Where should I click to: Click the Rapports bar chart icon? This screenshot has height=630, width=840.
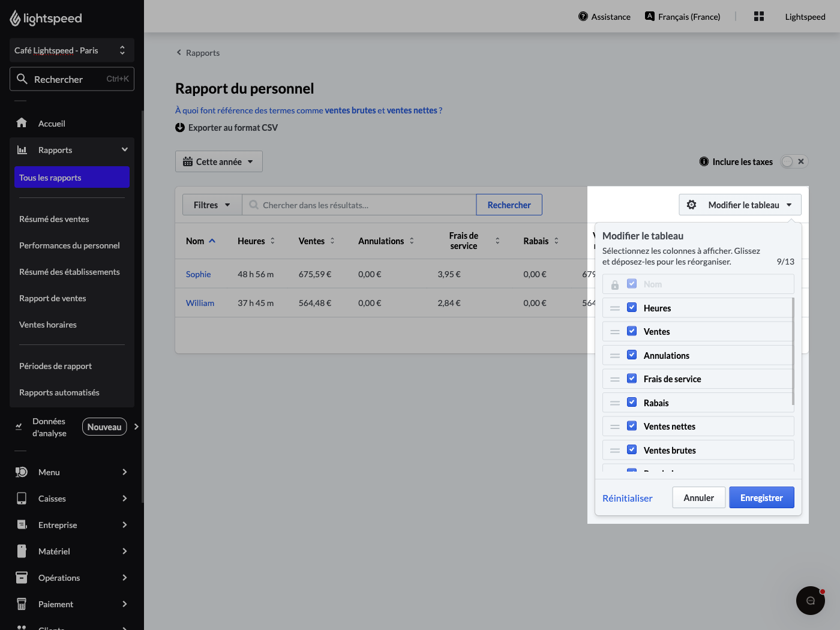click(x=22, y=150)
